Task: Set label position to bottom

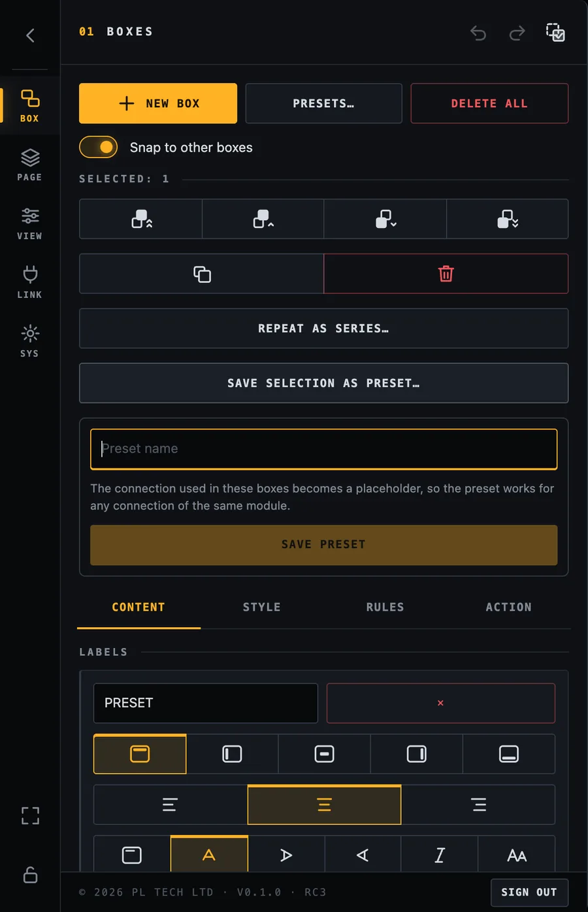Action: (509, 754)
